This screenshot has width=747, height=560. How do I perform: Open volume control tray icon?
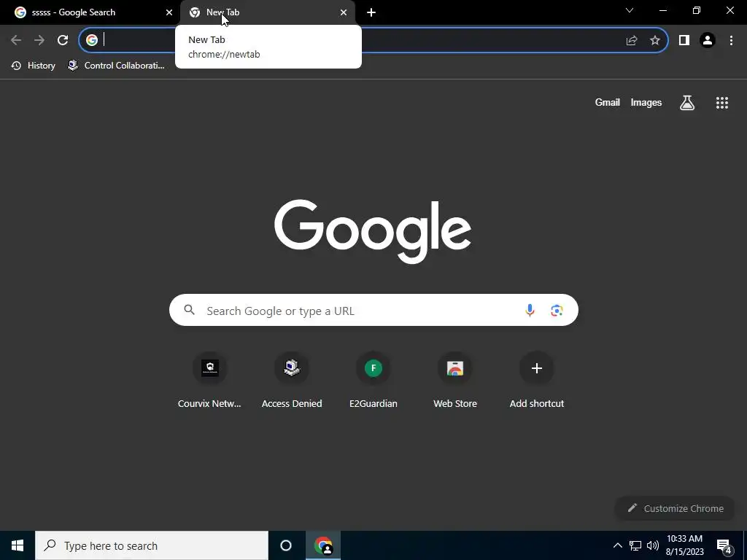click(653, 545)
